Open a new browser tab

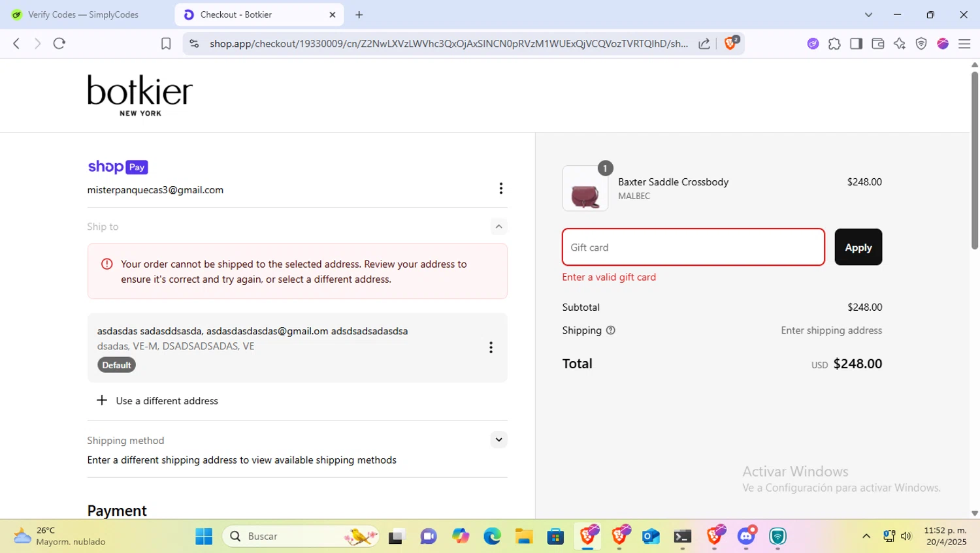coord(359,14)
